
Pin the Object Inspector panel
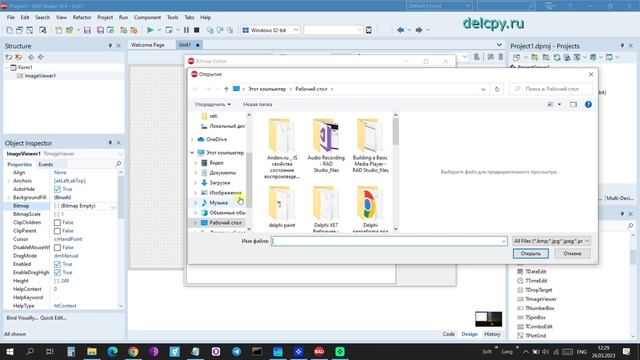point(110,143)
